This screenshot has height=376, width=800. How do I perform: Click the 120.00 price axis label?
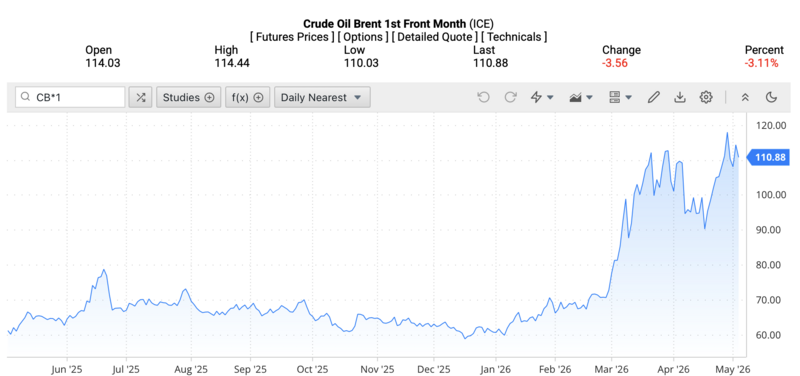[x=770, y=125]
